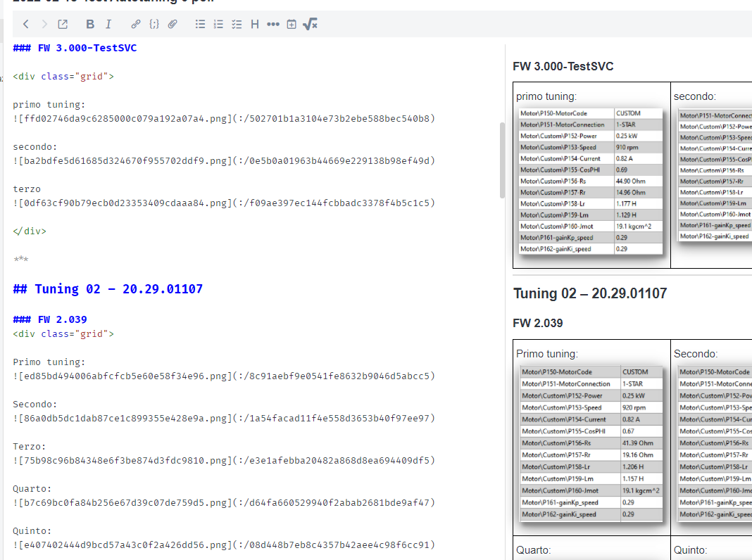Click '## Tuning 02 – 20.29.01107' line in editor
The height and width of the screenshot is (560, 752).
coord(108,289)
